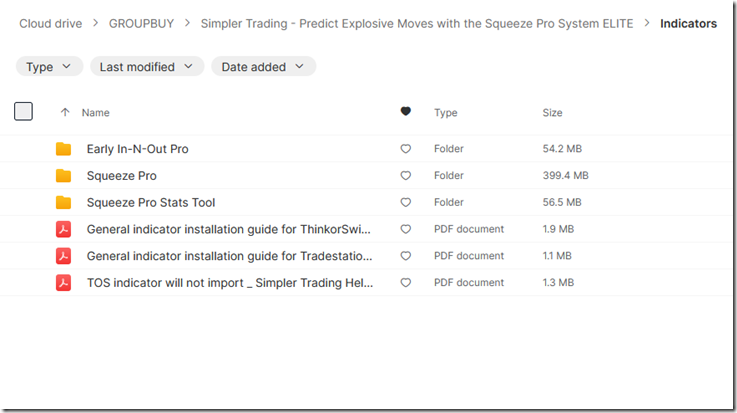Click the 54.2 MB size value

(562, 149)
